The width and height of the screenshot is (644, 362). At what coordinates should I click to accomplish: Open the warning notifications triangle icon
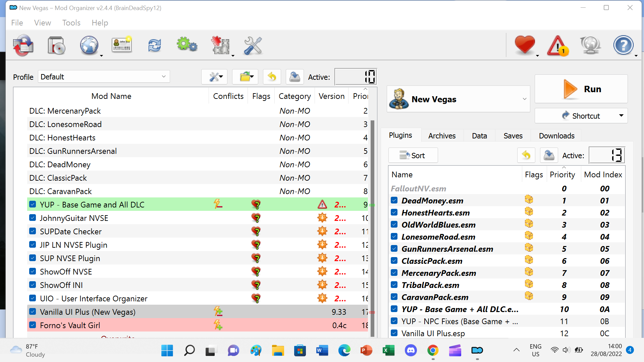[x=557, y=46]
